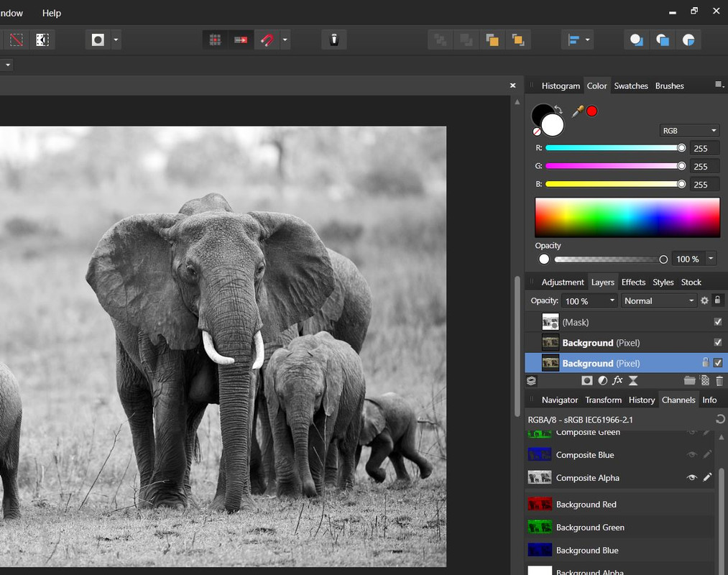Delete the selected layer with trash icon
The image size is (728, 575).
pyautogui.click(x=719, y=382)
